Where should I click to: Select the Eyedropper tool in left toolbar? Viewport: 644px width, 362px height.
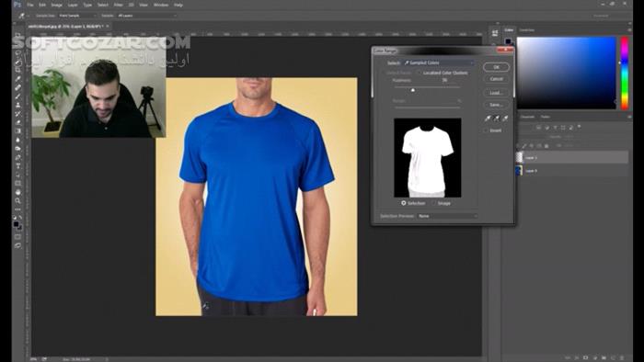(17, 79)
